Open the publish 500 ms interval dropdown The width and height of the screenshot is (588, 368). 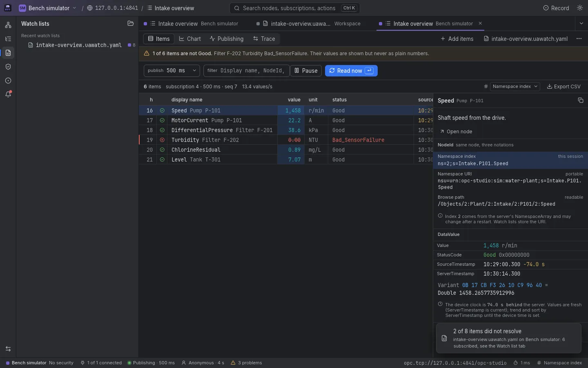pos(172,71)
